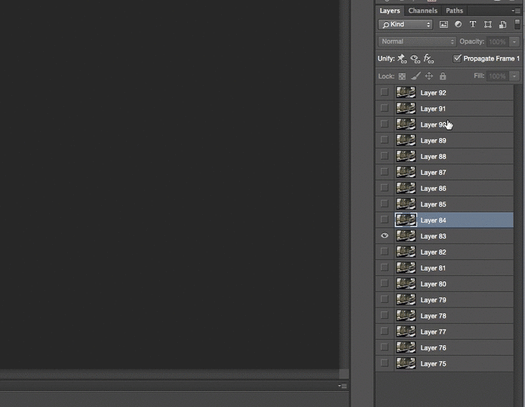This screenshot has height=407, width=525.
Task: Select Layer 81 by its name
Action: pos(433,268)
